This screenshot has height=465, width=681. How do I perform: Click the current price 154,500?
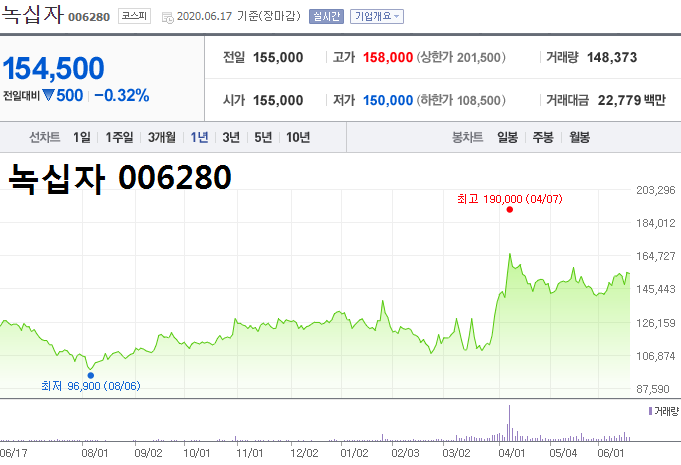[53, 69]
